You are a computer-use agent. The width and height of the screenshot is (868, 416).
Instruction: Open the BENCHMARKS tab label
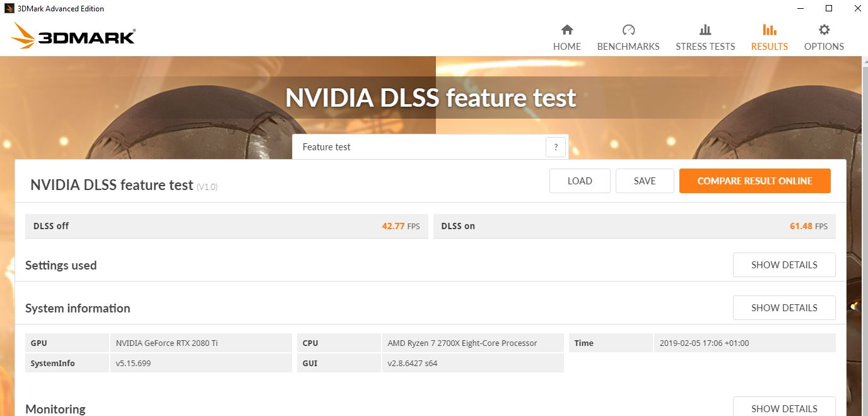628,47
